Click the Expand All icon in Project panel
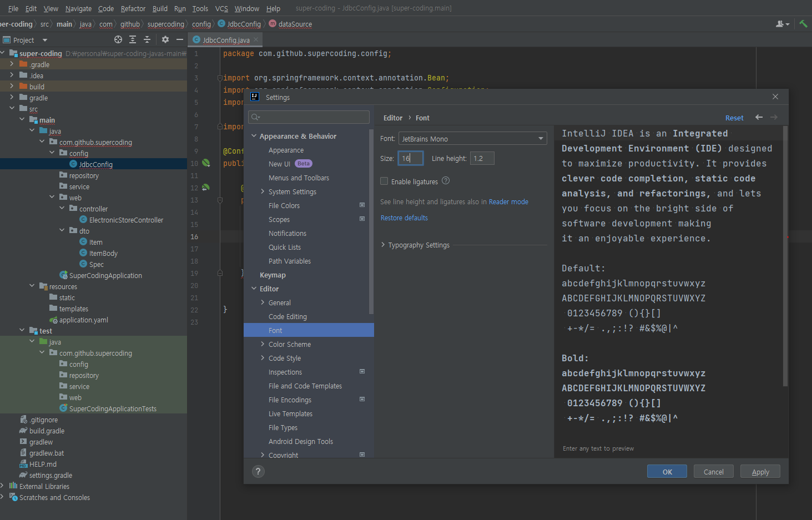Image resolution: width=812 pixels, height=520 pixels. point(133,39)
